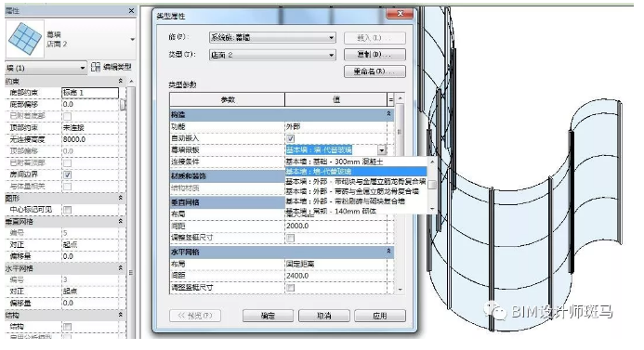Collapse the 约束 section in Properties
The height and width of the screenshot is (350, 644).
point(120,81)
